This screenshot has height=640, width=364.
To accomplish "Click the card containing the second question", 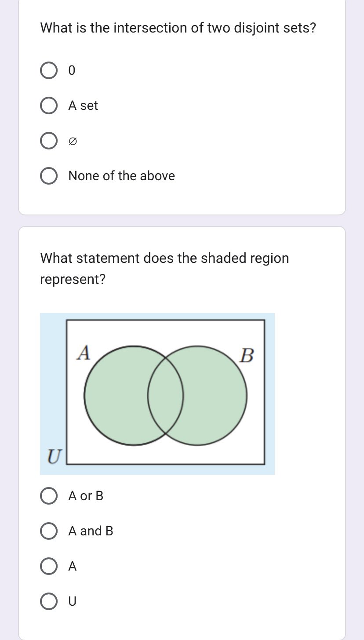I will (x=182, y=431).
